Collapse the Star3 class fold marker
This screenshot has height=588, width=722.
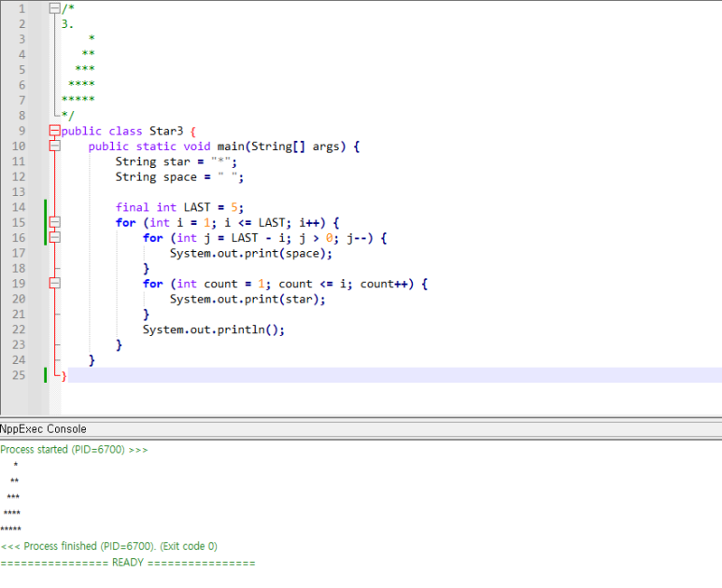55,131
